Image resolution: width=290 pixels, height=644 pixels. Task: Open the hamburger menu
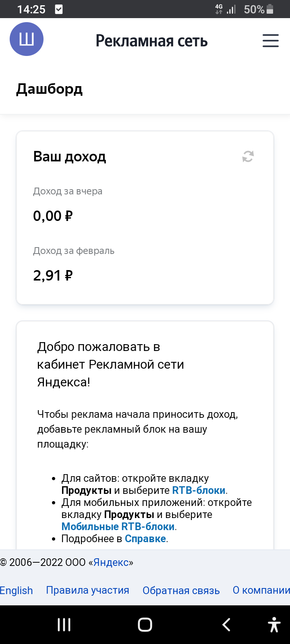point(270,41)
